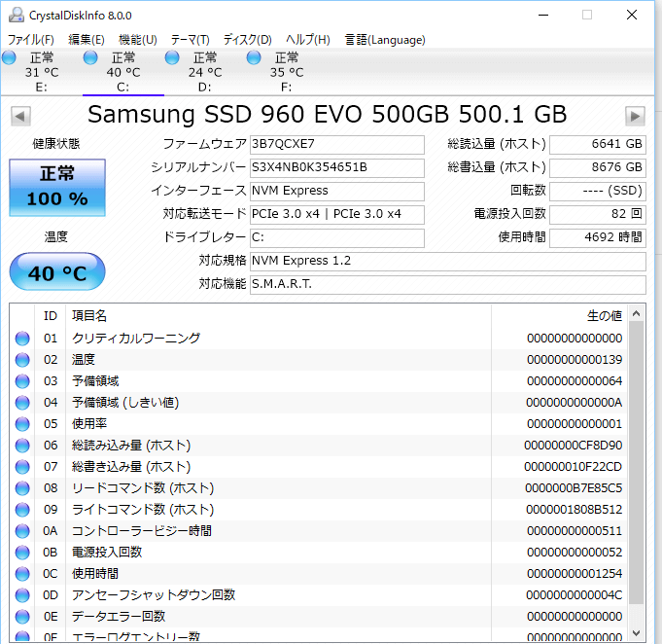Select the E: drive tab at 31 °C
The height and width of the screenshot is (644, 662).
42,72
